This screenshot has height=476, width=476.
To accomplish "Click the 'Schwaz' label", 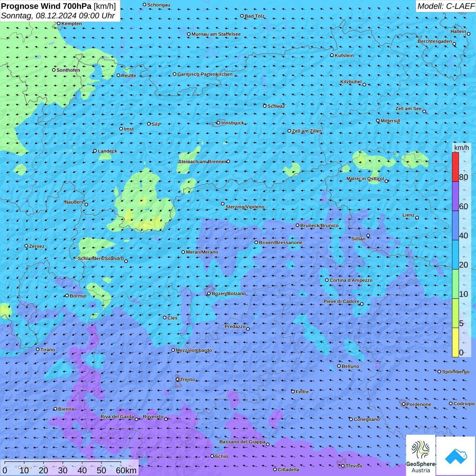I will pyautogui.click(x=276, y=106).
